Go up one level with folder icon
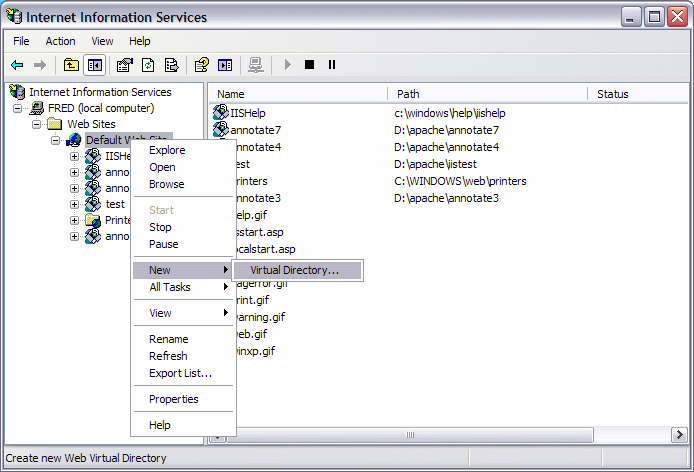 click(x=71, y=66)
